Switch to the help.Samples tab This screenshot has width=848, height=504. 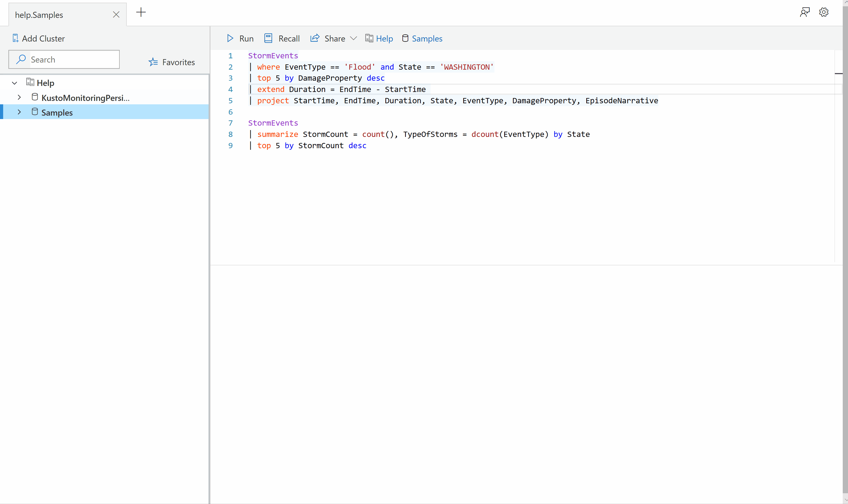tap(39, 15)
